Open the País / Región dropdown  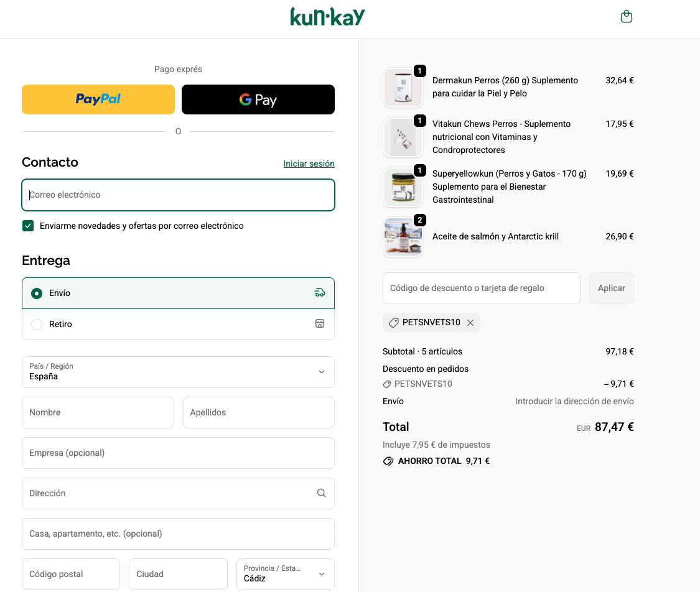coord(178,372)
